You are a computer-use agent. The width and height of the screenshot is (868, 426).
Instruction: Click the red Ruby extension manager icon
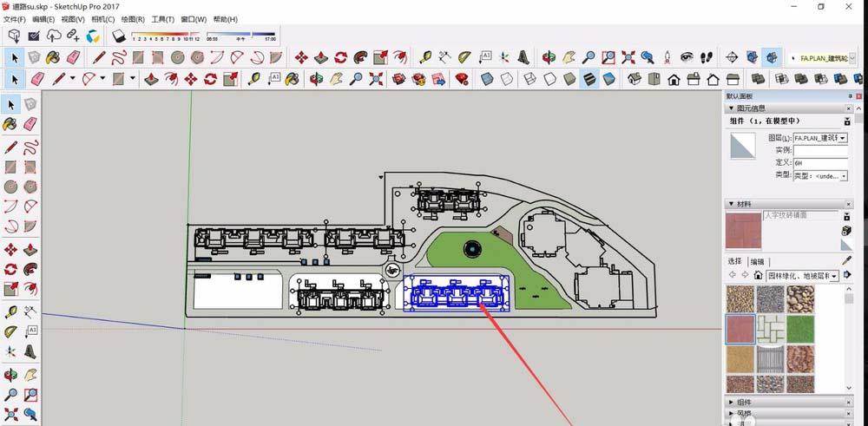[462, 79]
